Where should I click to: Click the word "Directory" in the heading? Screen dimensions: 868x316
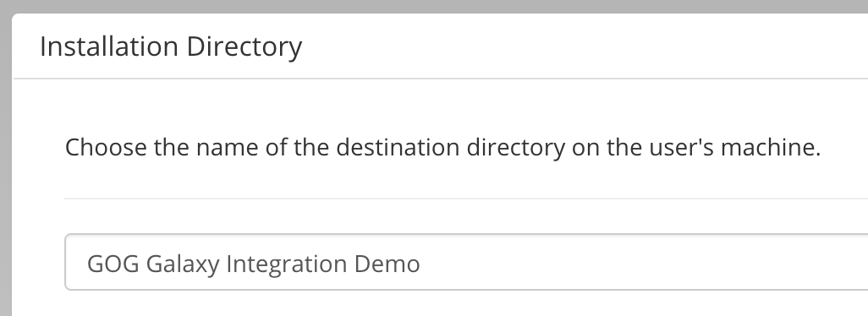[244, 46]
